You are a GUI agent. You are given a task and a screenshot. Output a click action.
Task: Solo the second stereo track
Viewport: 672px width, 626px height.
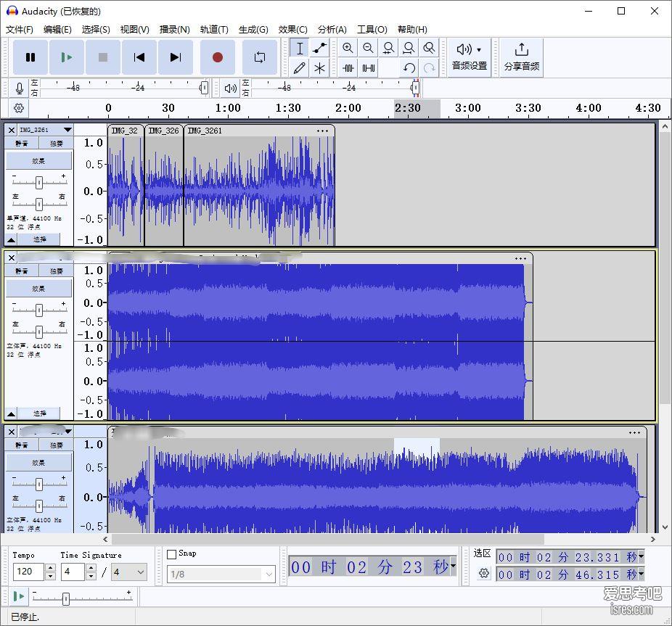point(56,271)
